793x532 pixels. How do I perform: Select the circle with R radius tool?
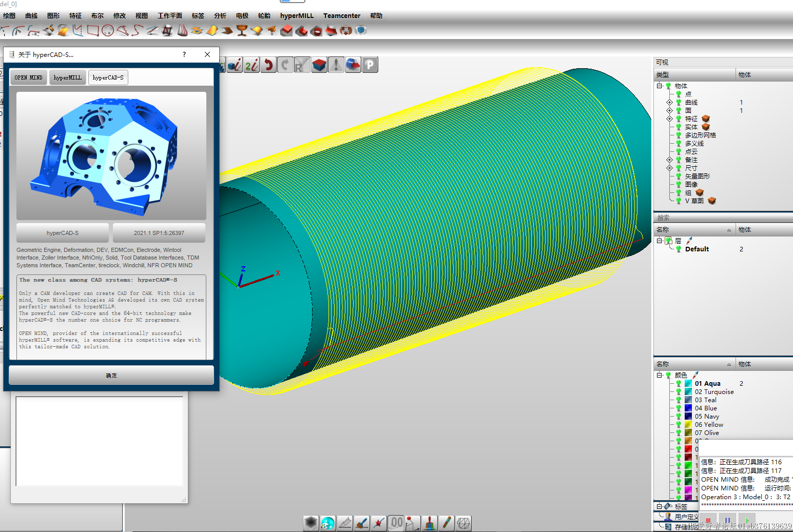tap(108, 31)
